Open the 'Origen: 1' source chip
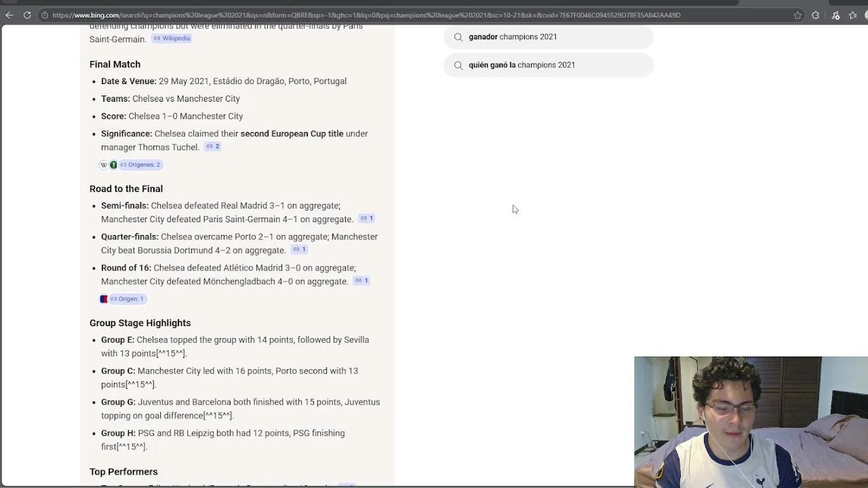Image resolution: width=868 pixels, height=488 pixels. (127, 299)
